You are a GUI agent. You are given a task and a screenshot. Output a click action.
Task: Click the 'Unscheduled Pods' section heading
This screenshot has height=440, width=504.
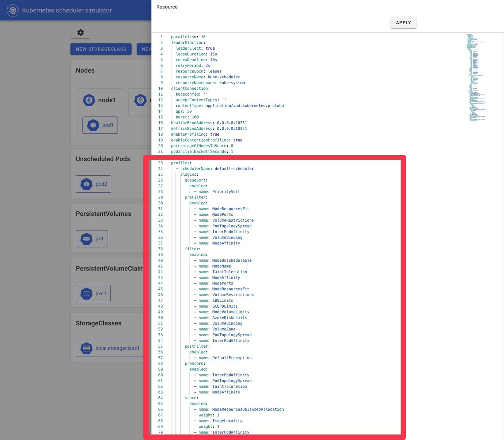click(103, 159)
